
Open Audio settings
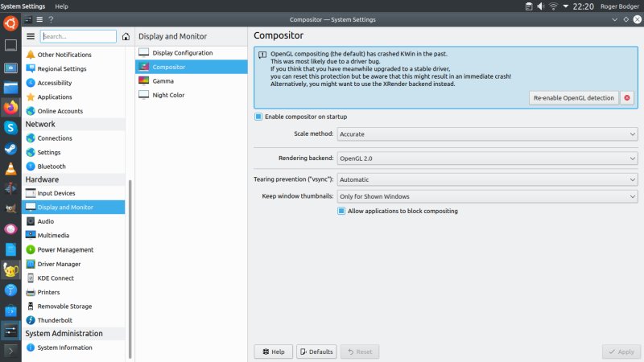pos(73,221)
